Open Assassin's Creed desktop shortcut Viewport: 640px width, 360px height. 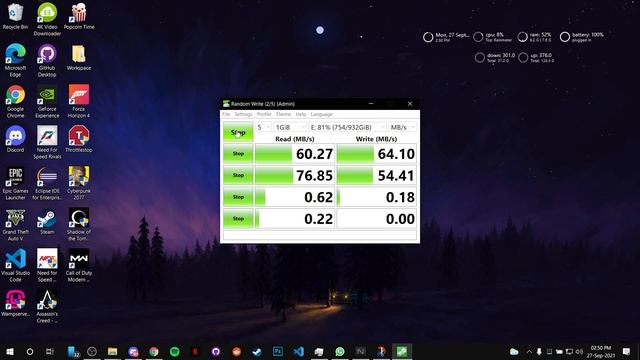tap(47, 307)
